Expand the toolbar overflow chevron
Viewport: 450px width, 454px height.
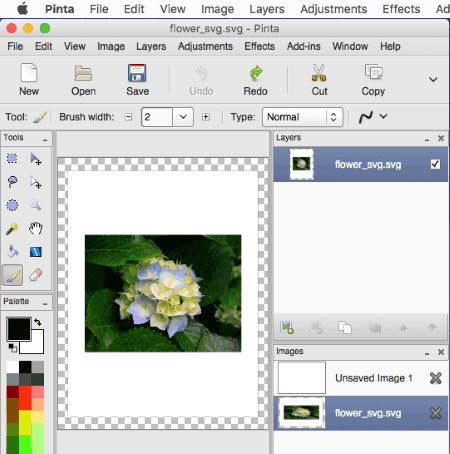point(433,79)
